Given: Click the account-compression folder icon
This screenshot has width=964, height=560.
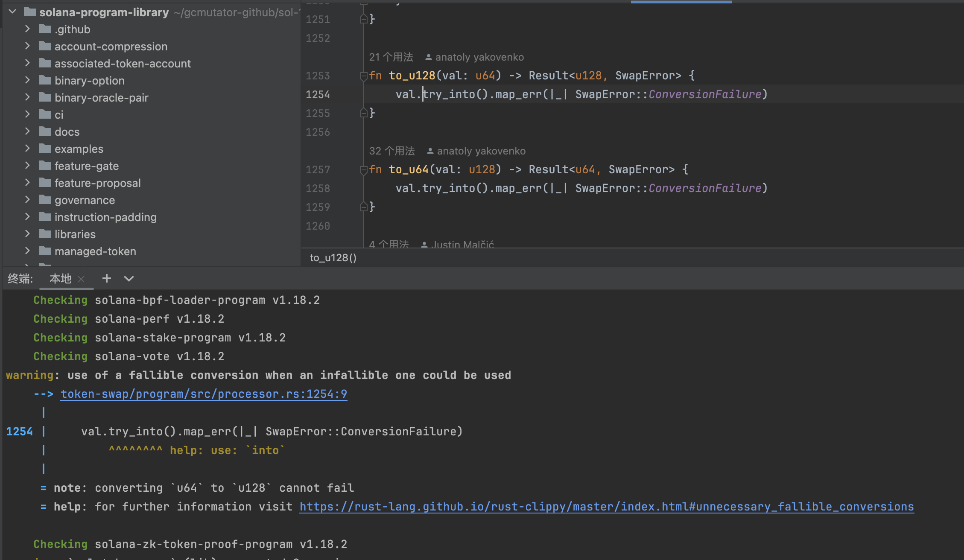Looking at the screenshot, I should (45, 46).
